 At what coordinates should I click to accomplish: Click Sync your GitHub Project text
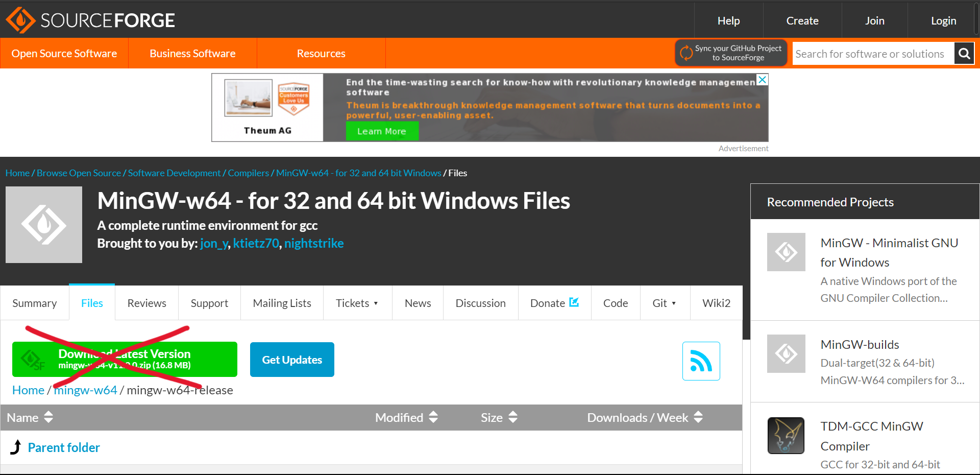coord(738,53)
